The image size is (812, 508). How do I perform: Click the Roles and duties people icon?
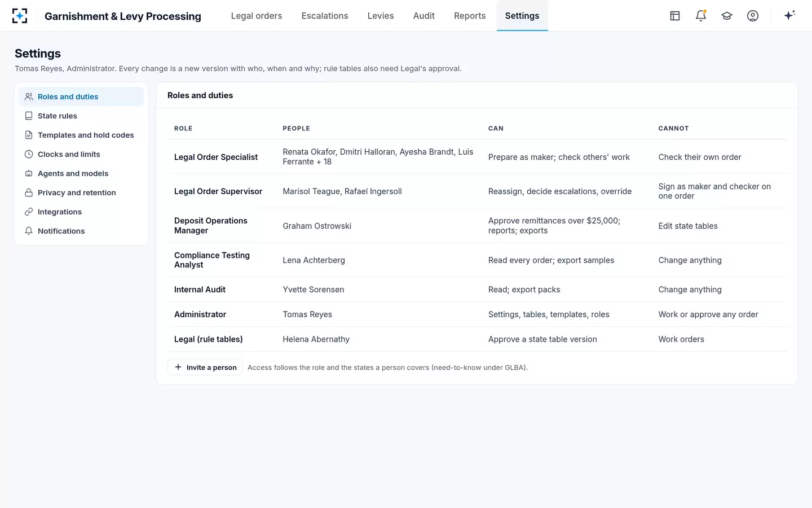click(29, 97)
